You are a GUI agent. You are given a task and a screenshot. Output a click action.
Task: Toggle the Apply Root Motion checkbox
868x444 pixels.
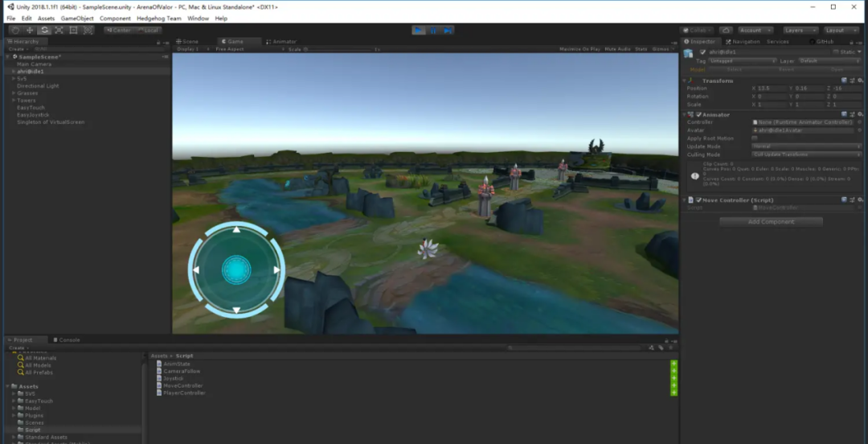755,138
